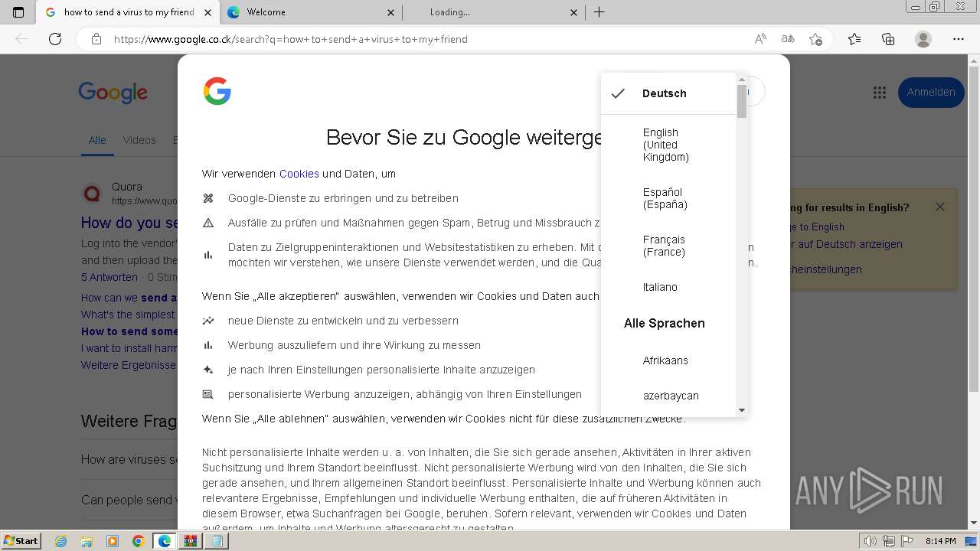This screenshot has height=551, width=980.
Task: Click page scrollbar down arrow
Action: (x=974, y=523)
